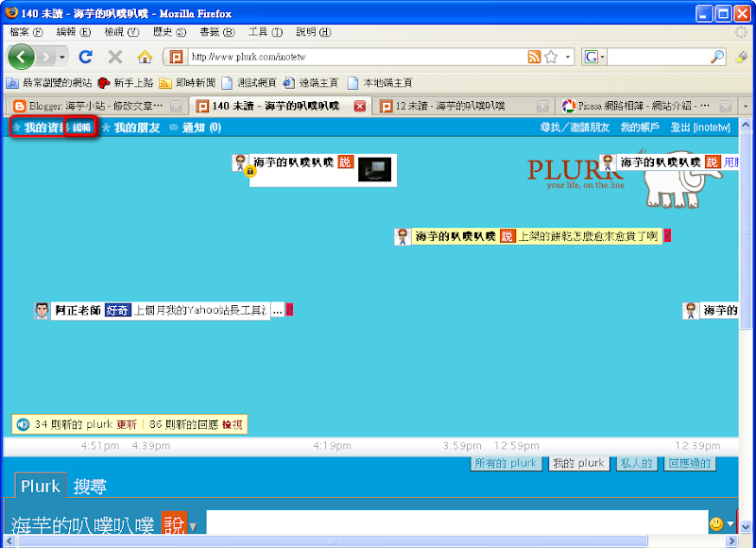The width and height of the screenshot is (756, 548).
Task: Go to the Firefox home page icon
Action: (x=145, y=57)
